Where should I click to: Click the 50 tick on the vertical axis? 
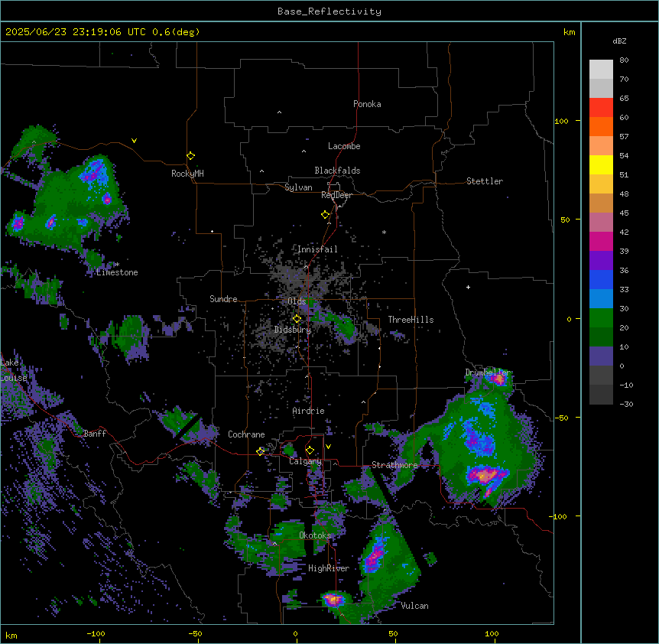coord(565,220)
